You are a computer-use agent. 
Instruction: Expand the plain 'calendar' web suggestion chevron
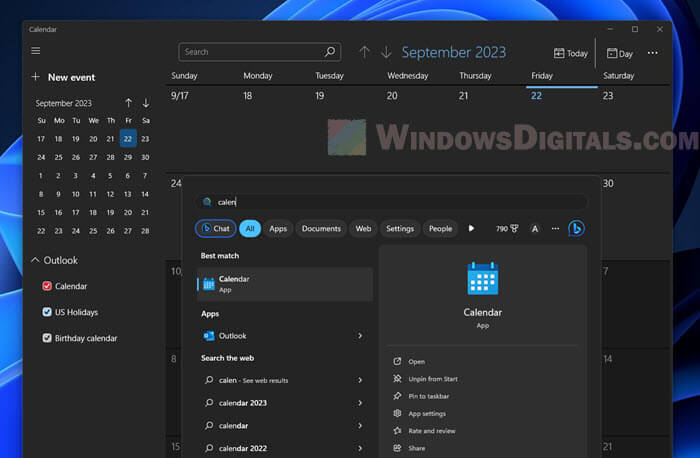coord(360,426)
